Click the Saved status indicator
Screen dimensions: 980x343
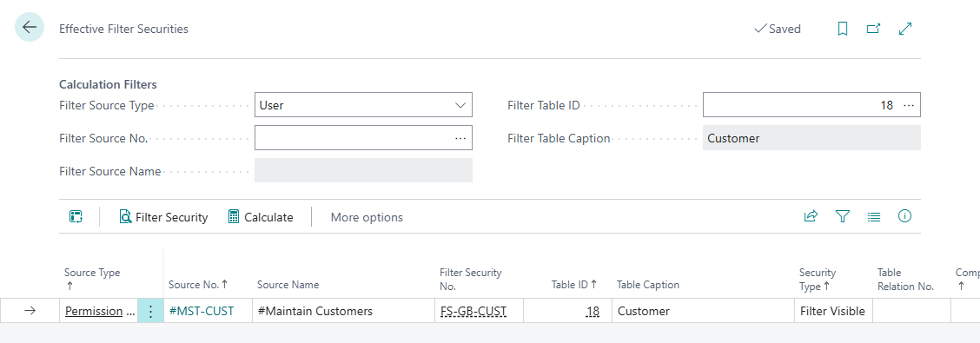pyautogui.click(x=778, y=29)
